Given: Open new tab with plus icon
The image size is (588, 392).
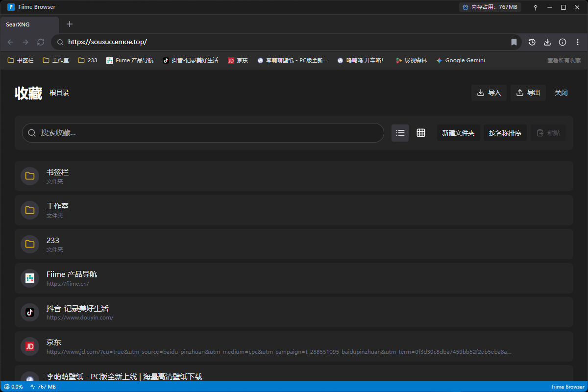Looking at the screenshot, I should click(70, 24).
